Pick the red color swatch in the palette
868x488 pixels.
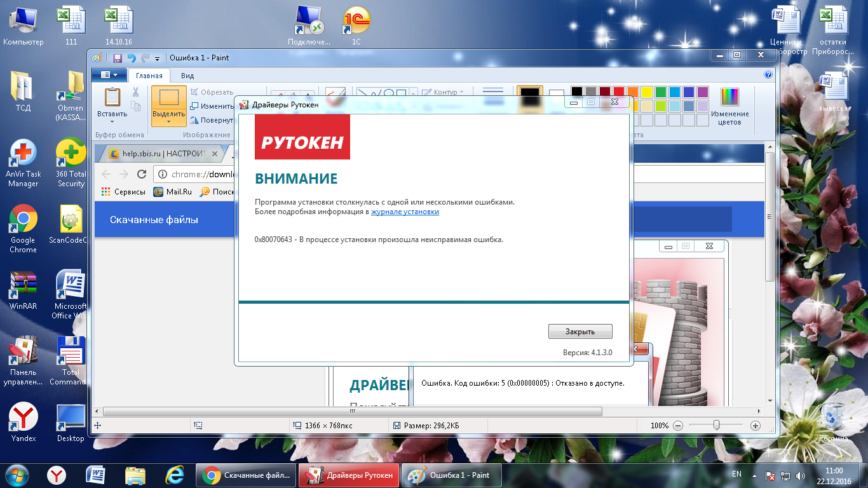(x=618, y=92)
